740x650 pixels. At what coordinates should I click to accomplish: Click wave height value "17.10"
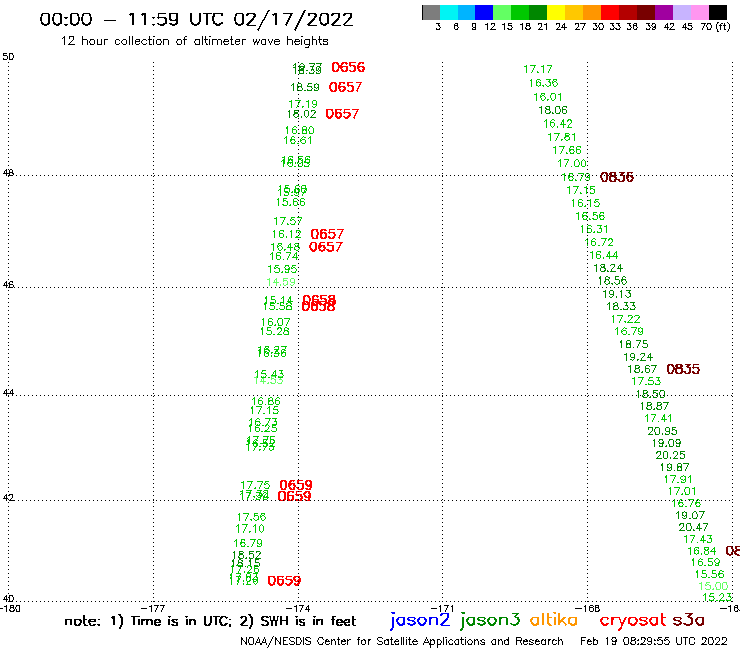click(250, 529)
